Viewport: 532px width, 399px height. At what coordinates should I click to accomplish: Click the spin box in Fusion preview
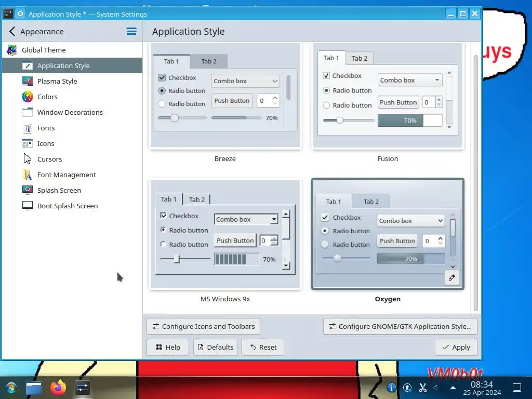432,102
